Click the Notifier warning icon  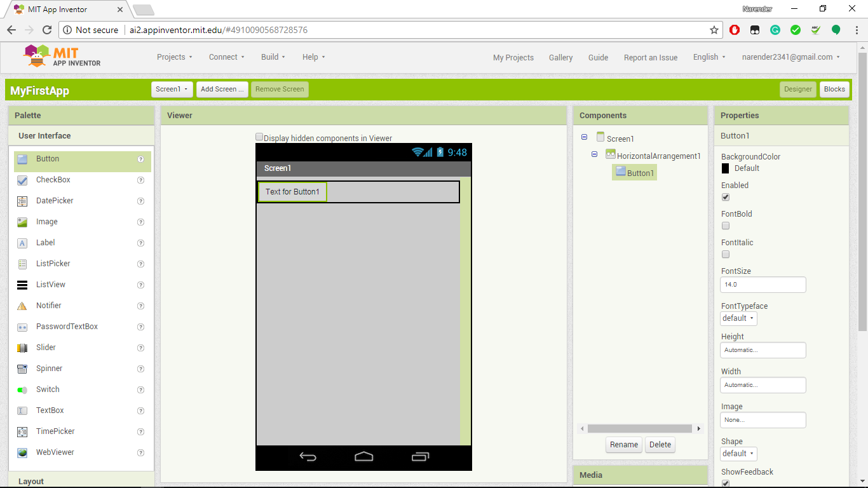pos(22,306)
